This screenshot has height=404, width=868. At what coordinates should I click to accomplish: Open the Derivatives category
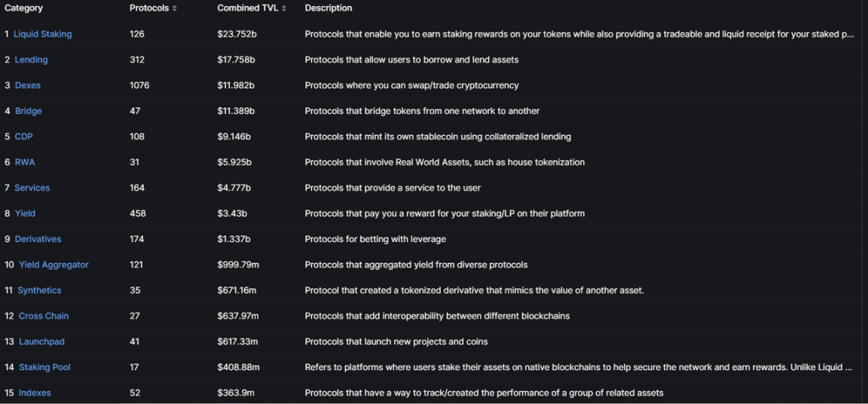click(x=38, y=239)
